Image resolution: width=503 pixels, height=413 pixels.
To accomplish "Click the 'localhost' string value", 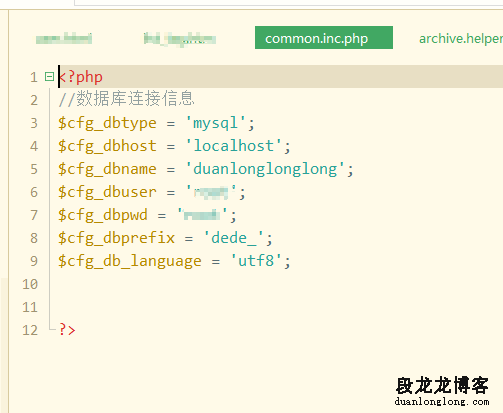I will [234, 146].
